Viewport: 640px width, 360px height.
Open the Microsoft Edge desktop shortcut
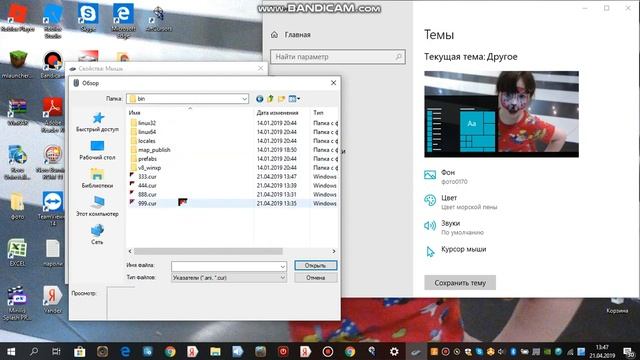123,20
